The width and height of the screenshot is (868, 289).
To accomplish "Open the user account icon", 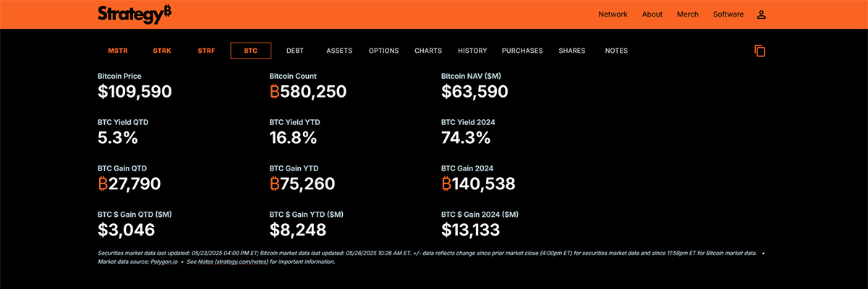I will [761, 14].
